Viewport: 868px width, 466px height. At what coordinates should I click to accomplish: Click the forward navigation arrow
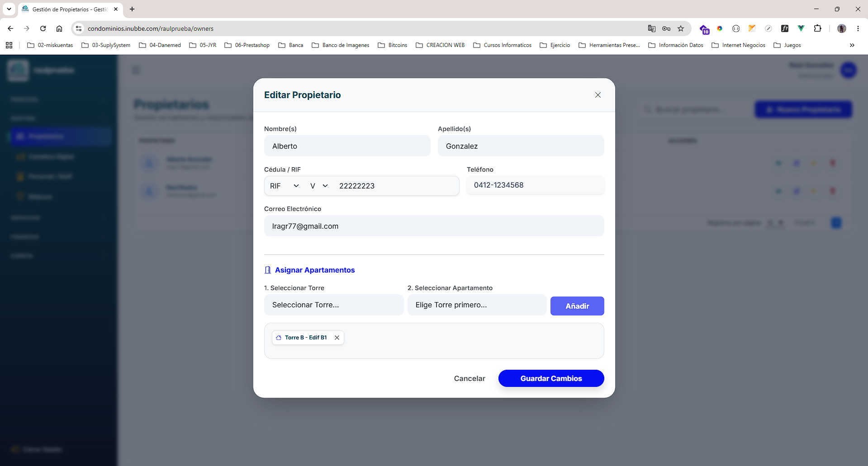point(27,28)
